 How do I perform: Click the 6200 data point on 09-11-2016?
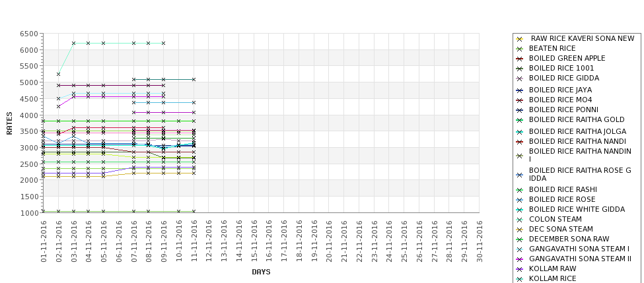point(163,43)
